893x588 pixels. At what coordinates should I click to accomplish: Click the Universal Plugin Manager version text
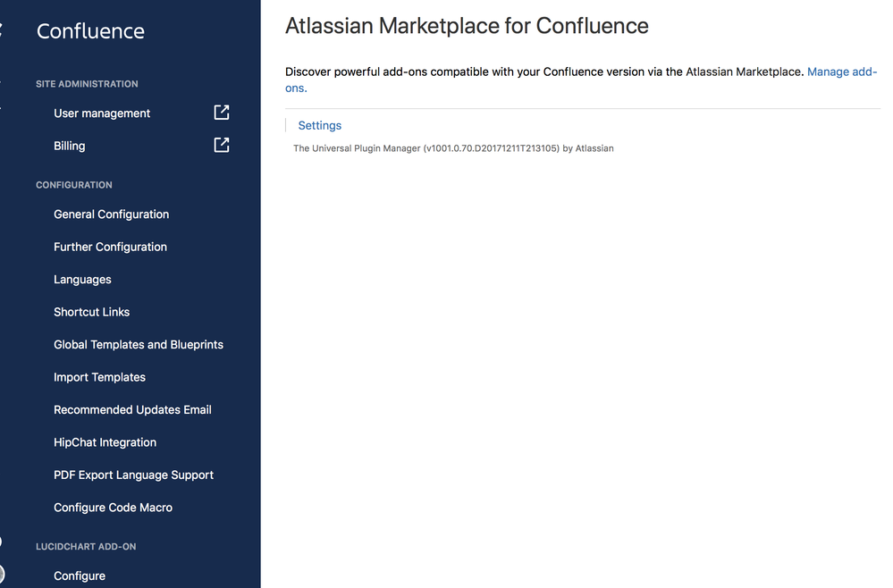coord(453,148)
